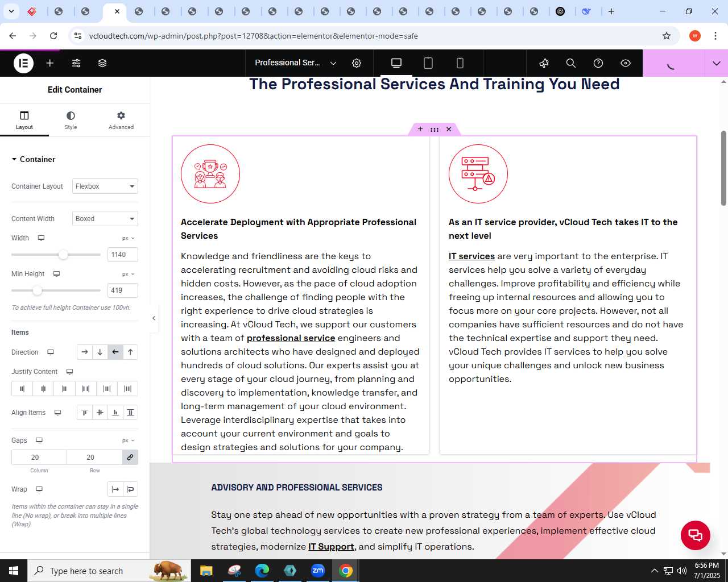This screenshot has height=582, width=728.
Task: Set Align Items to center
Action: click(x=100, y=413)
